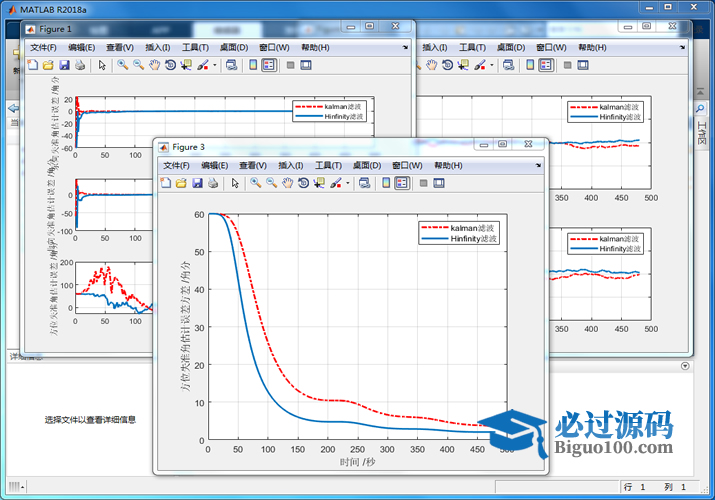
Task: Open 帮助(H) menu in Figure 3 window
Action: 448,165
